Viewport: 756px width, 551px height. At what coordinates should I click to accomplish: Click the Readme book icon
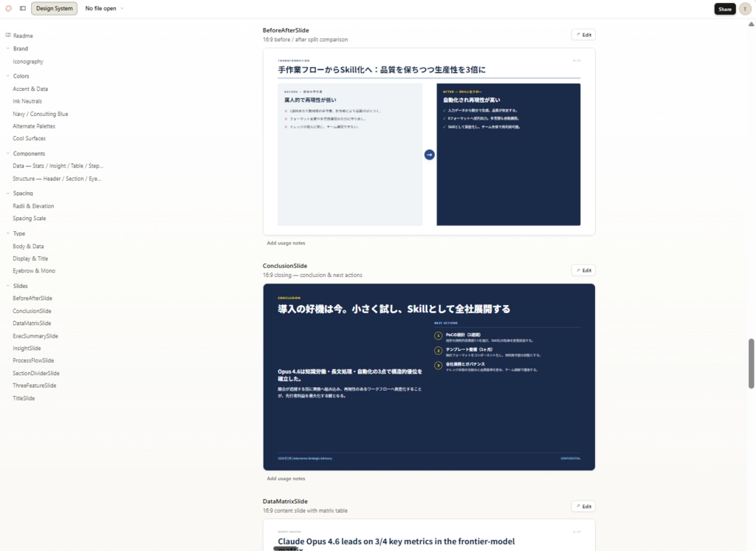click(7, 35)
